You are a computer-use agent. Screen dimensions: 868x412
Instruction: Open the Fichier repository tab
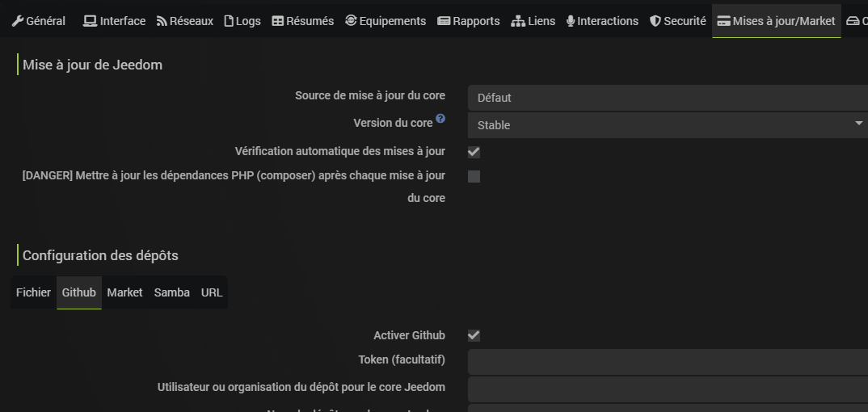coord(33,292)
